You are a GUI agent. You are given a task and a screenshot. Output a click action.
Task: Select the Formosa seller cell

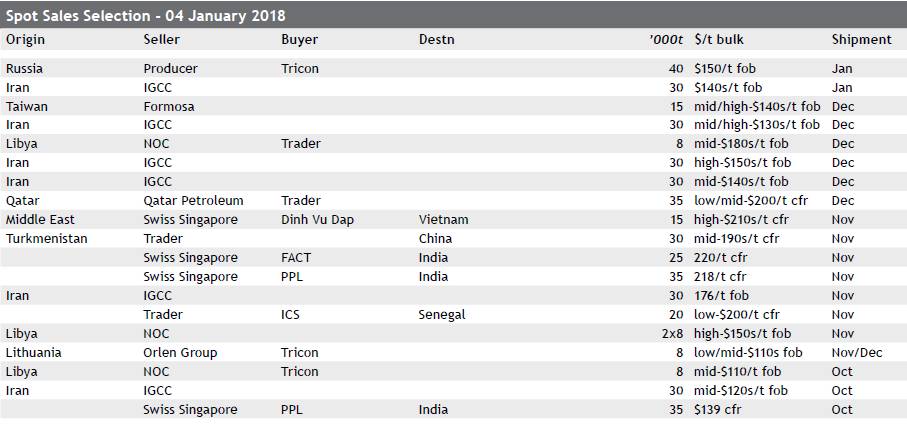click(x=169, y=107)
